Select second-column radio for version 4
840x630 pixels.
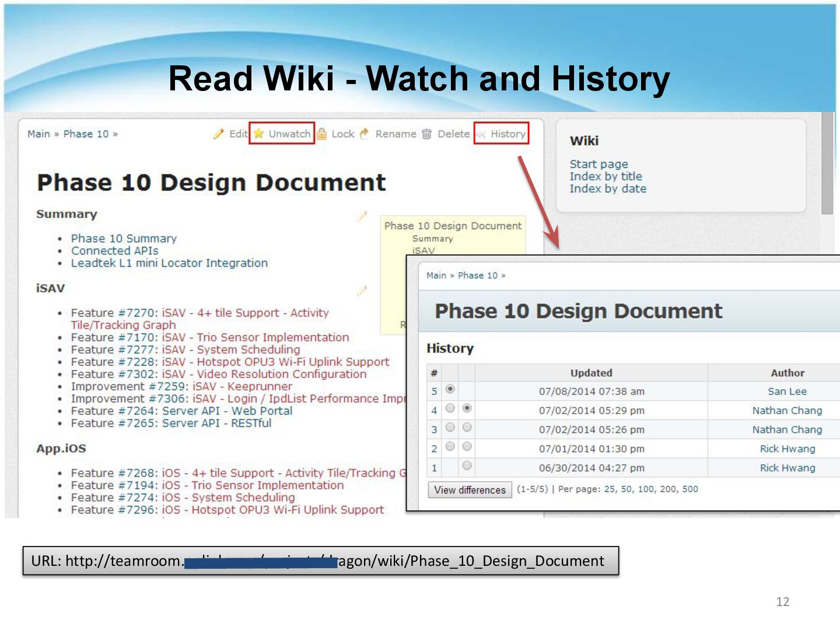467,408
